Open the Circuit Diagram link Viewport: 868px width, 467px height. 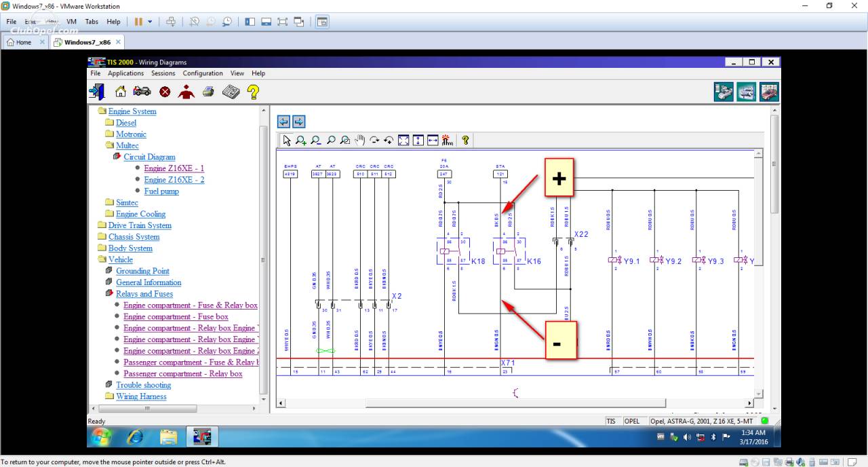[149, 157]
